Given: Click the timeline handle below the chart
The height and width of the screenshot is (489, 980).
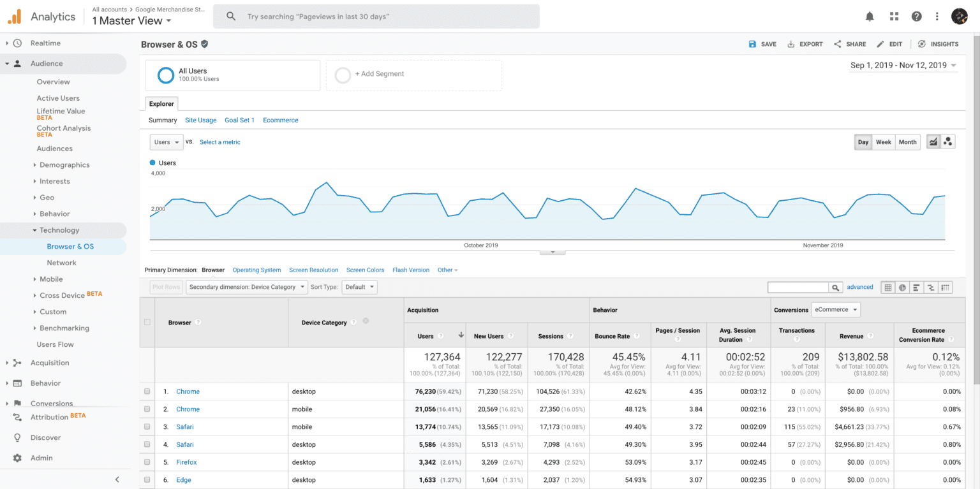Looking at the screenshot, I should pos(553,252).
